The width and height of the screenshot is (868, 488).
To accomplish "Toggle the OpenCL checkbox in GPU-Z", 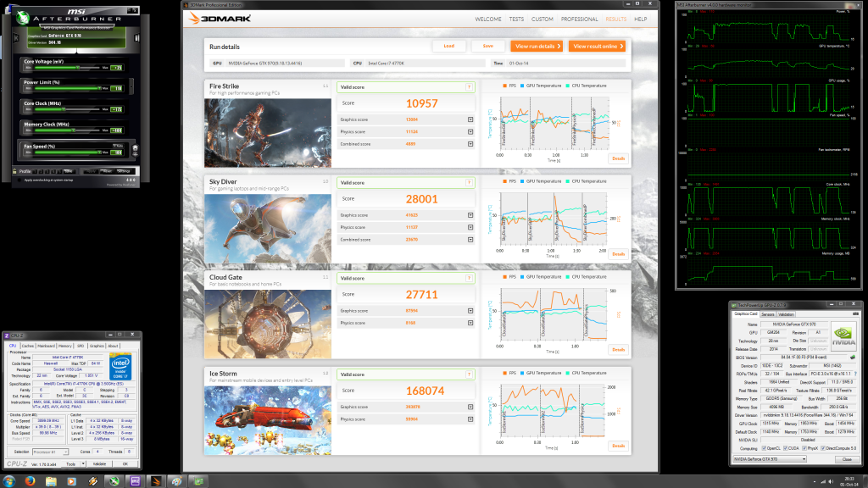I will point(765,448).
